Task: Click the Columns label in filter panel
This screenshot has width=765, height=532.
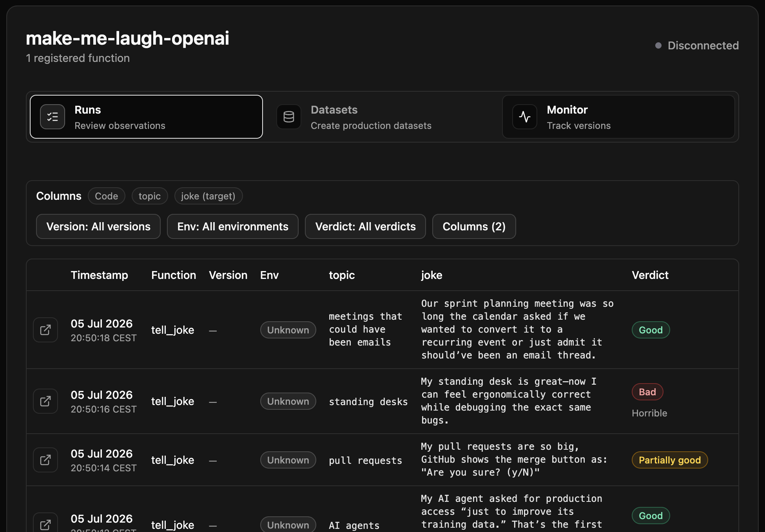Action: (x=59, y=196)
